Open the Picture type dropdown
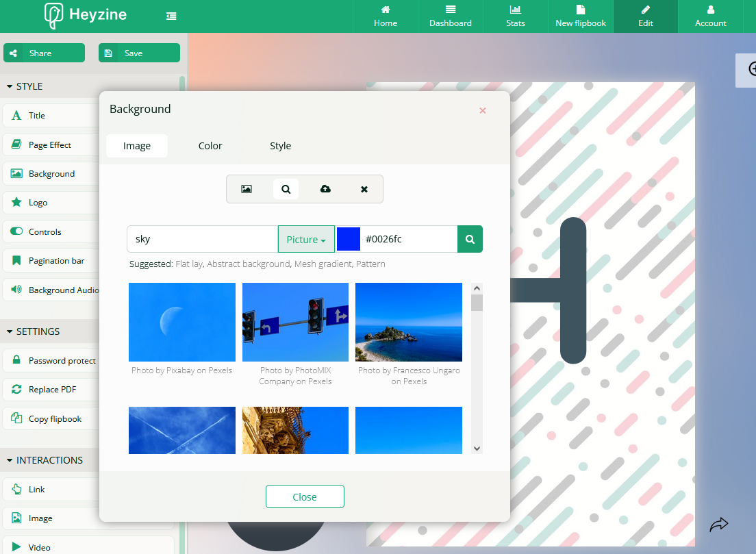 pyautogui.click(x=306, y=239)
